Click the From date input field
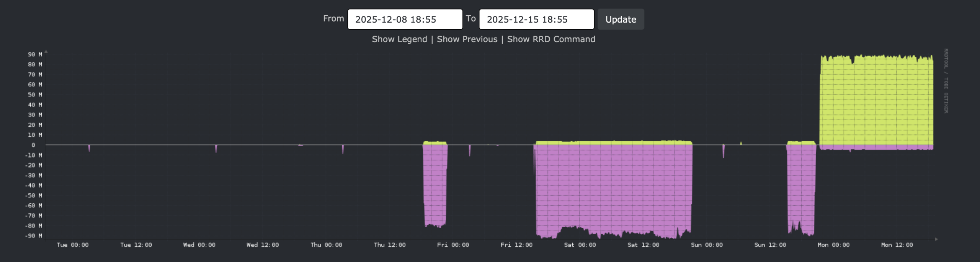Viewport: 980px width, 262px height. pyautogui.click(x=405, y=20)
